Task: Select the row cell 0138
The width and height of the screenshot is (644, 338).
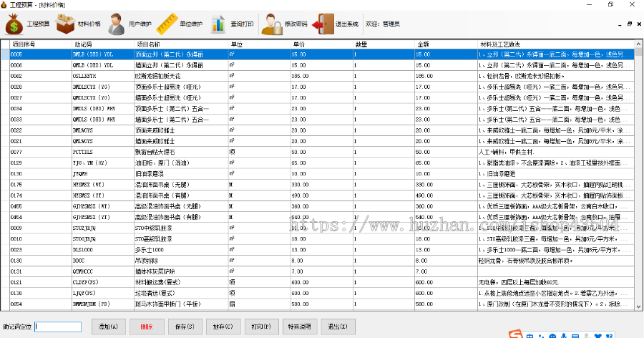Action: (x=41, y=293)
